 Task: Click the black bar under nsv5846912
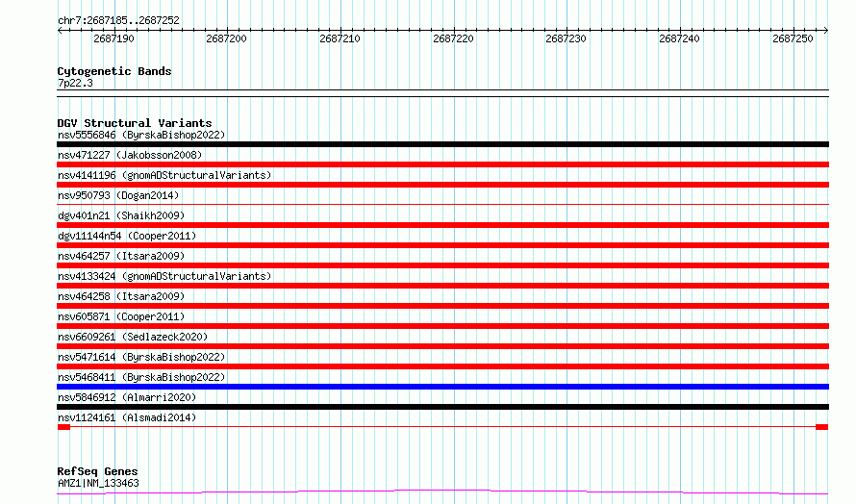(x=442, y=407)
